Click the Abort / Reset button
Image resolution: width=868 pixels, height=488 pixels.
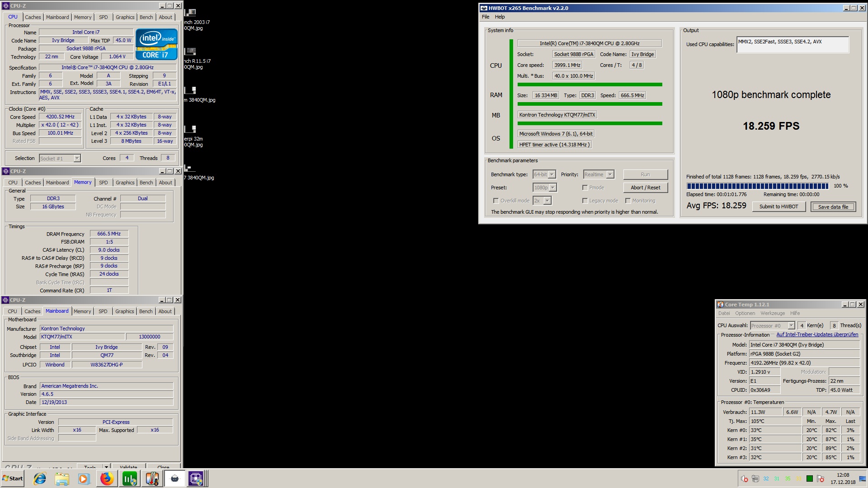point(645,188)
